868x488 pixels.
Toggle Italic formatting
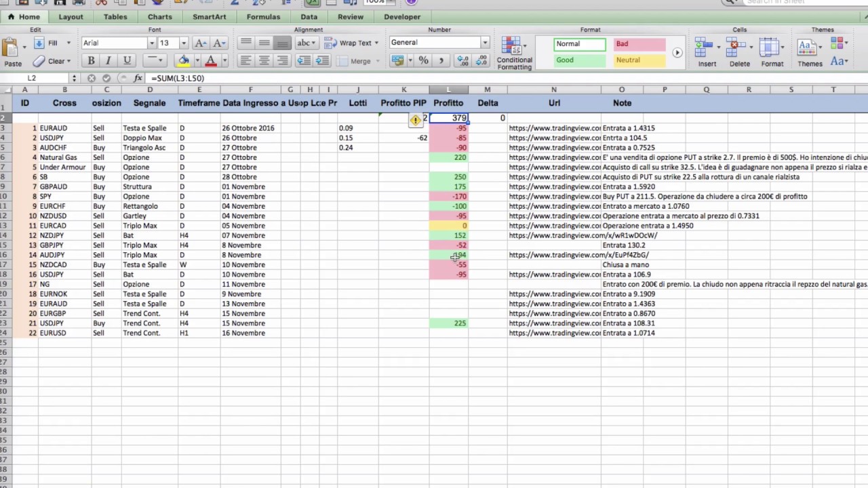[x=108, y=61]
